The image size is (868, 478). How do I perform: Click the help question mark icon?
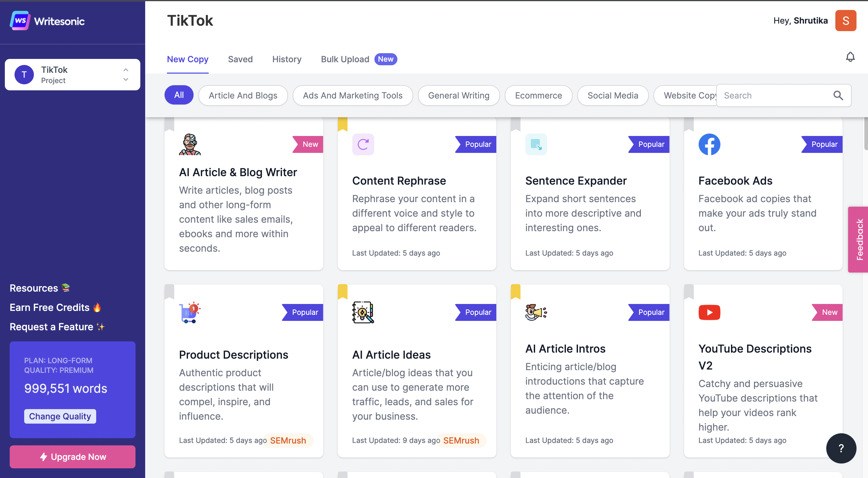[x=841, y=448]
